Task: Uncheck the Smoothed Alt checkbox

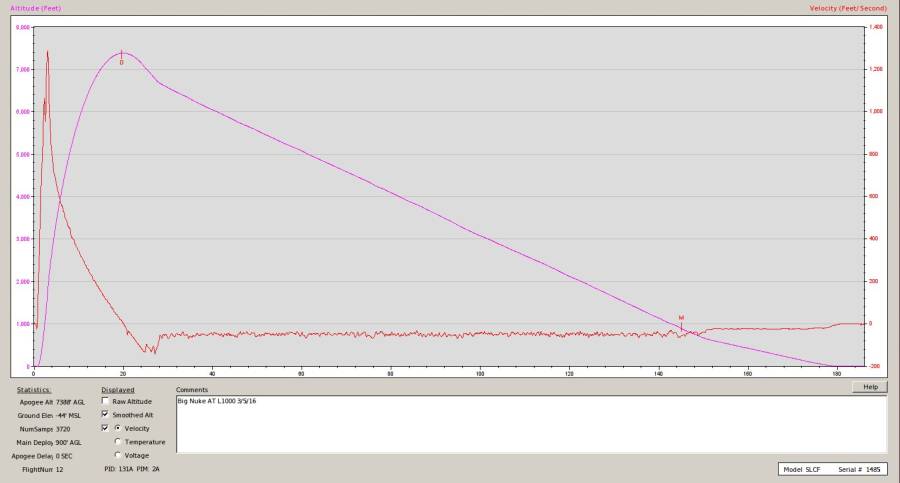Action: (105, 414)
